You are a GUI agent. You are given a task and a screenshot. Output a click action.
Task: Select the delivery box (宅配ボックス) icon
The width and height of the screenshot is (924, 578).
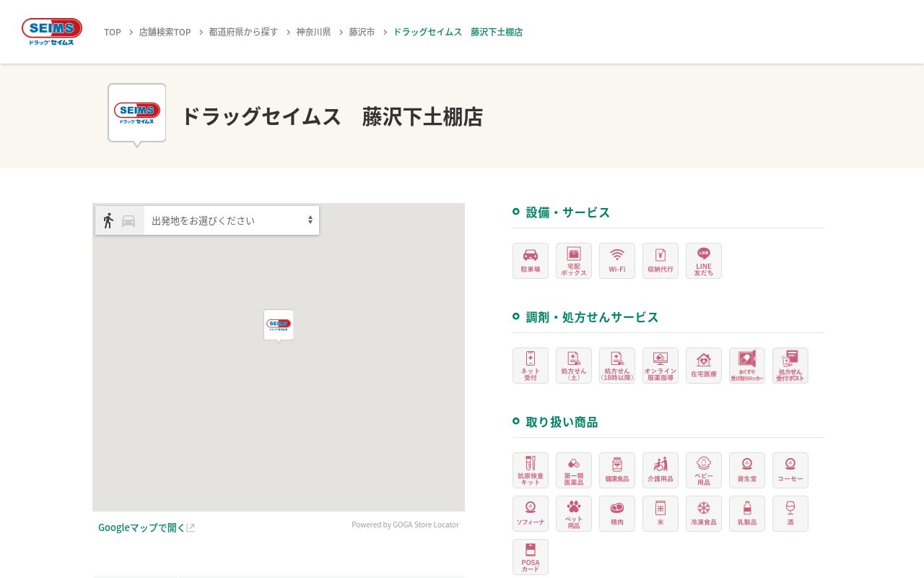[x=574, y=261]
